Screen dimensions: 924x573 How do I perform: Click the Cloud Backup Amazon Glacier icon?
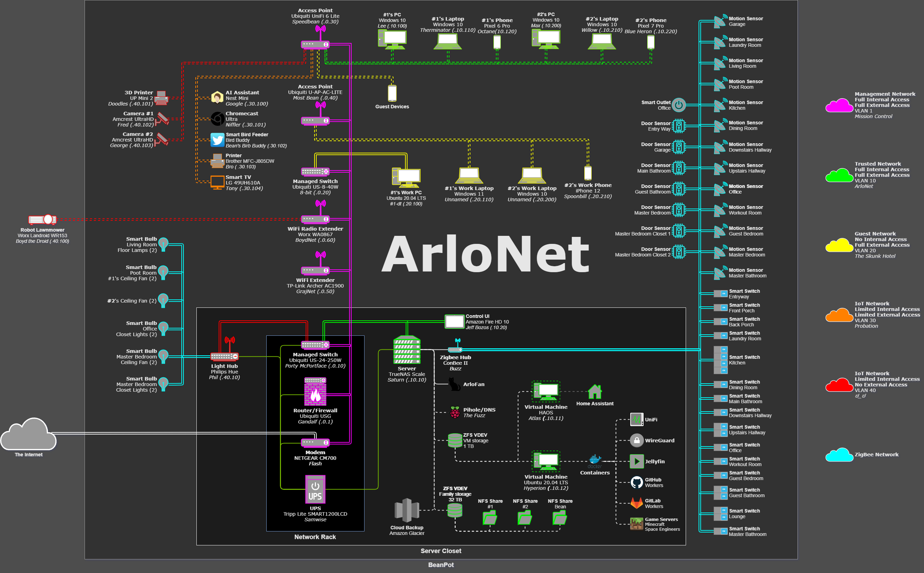[407, 510]
